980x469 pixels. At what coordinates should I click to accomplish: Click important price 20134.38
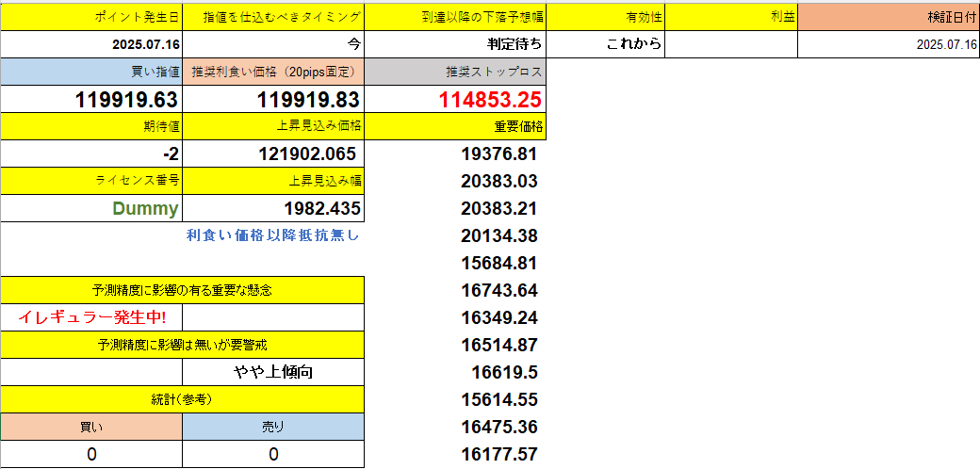point(498,235)
